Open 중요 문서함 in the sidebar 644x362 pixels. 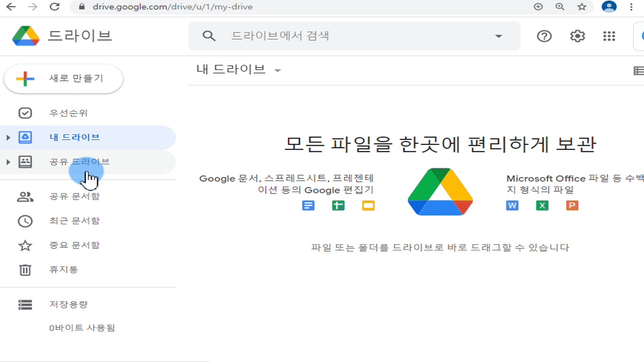click(88, 245)
